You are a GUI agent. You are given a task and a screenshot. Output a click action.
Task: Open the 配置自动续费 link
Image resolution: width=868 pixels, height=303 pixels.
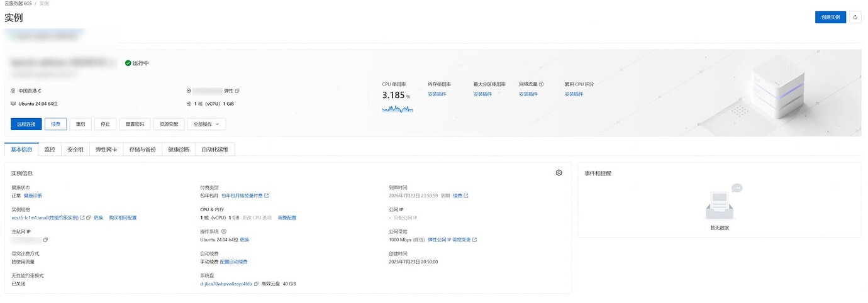[233, 262]
